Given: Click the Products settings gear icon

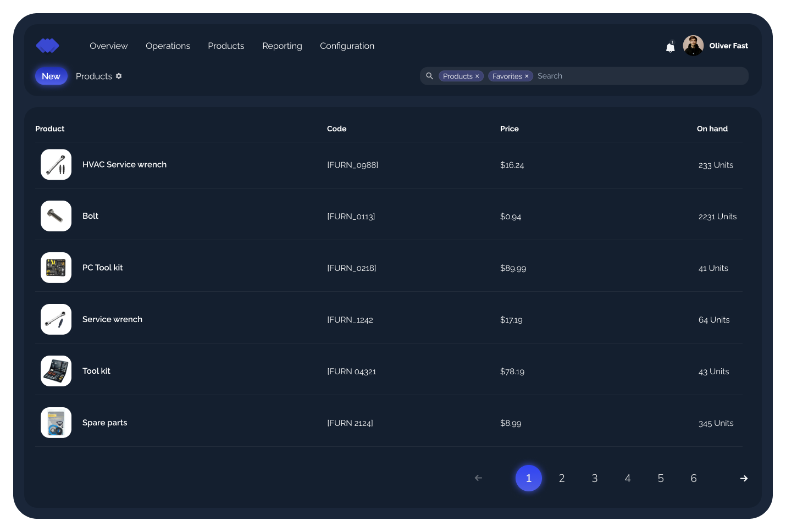Looking at the screenshot, I should pos(119,76).
